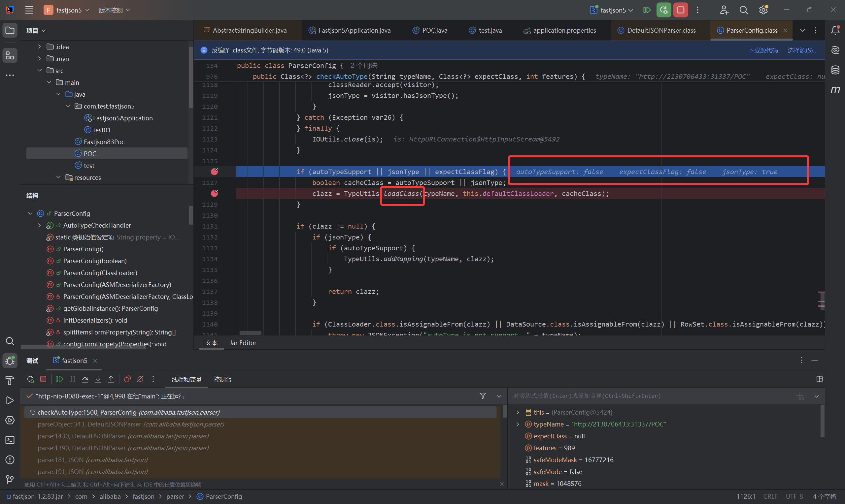Toggle Mute Breakpoints in debugger
This screenshot has width=845, height=504.
140,379
